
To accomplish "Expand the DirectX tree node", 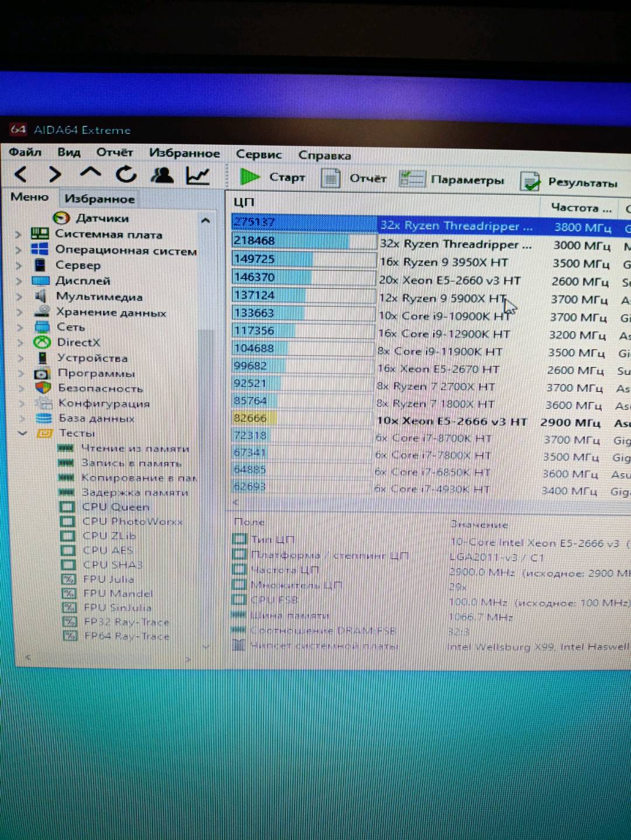I will pos(20,342).
